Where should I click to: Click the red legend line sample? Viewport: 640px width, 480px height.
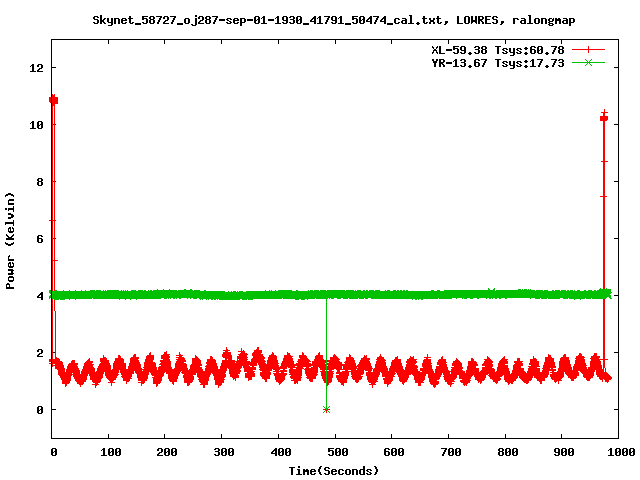[x=588, y=50]
